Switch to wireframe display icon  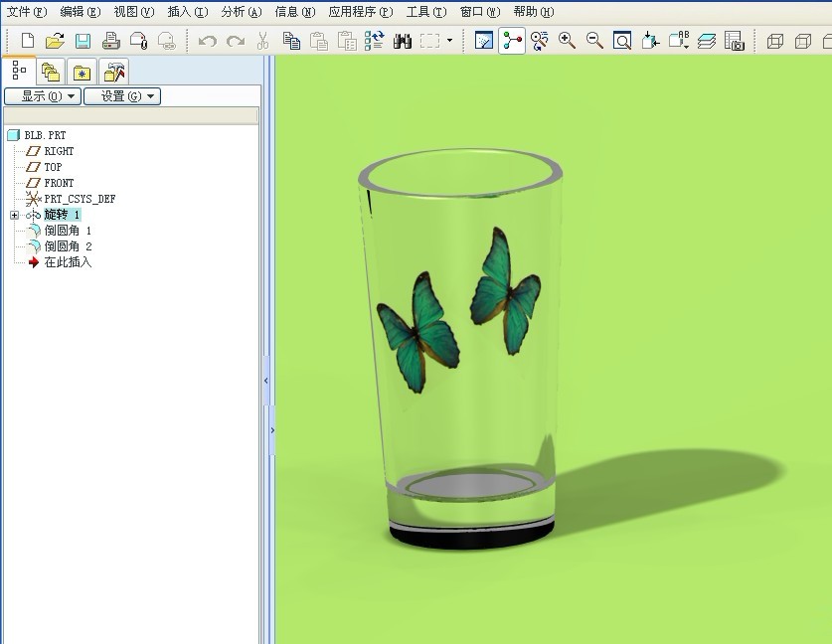pos(775,41)
